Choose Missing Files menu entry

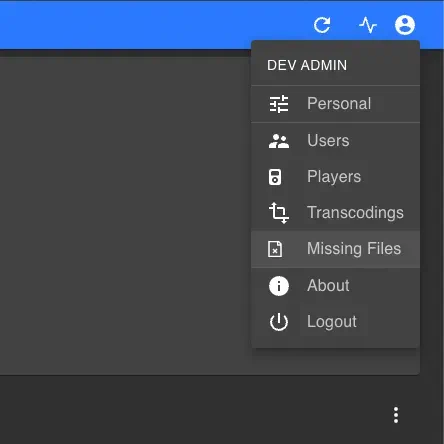(335, 249)
